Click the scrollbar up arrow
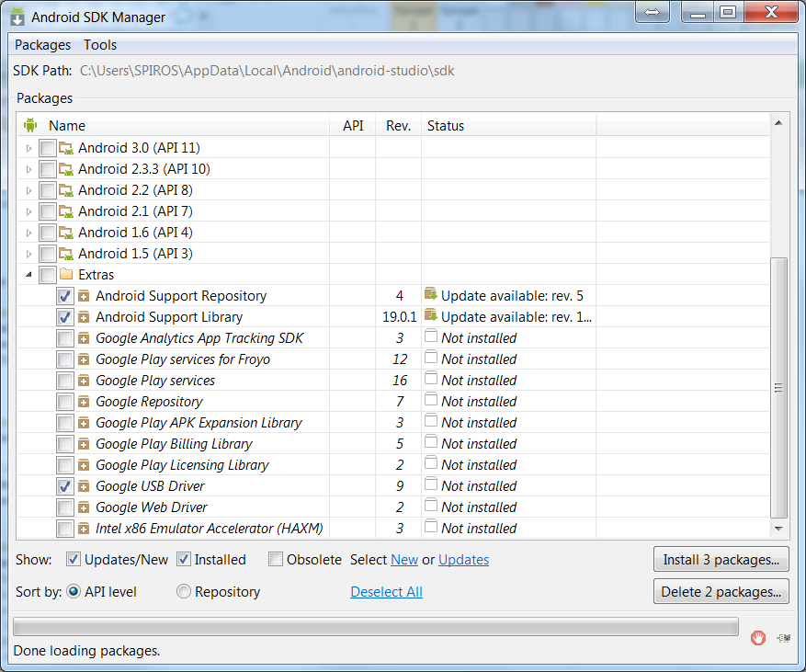The image size is (806, 672). [x=778, y=123]
